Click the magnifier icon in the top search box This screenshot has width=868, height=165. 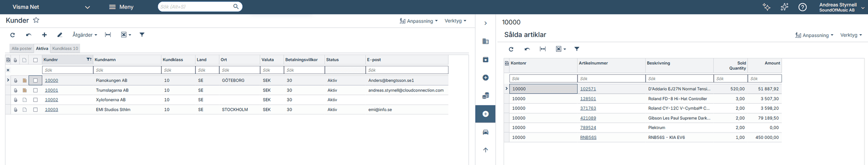pyautogui.click(x=236, y=7)
